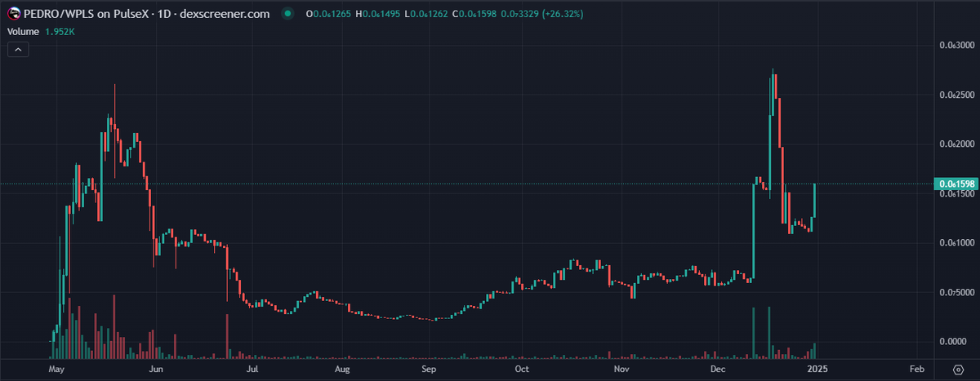Click the Jul label on time axis
Viewport: 980px width, 381px height.
(252, 370)
